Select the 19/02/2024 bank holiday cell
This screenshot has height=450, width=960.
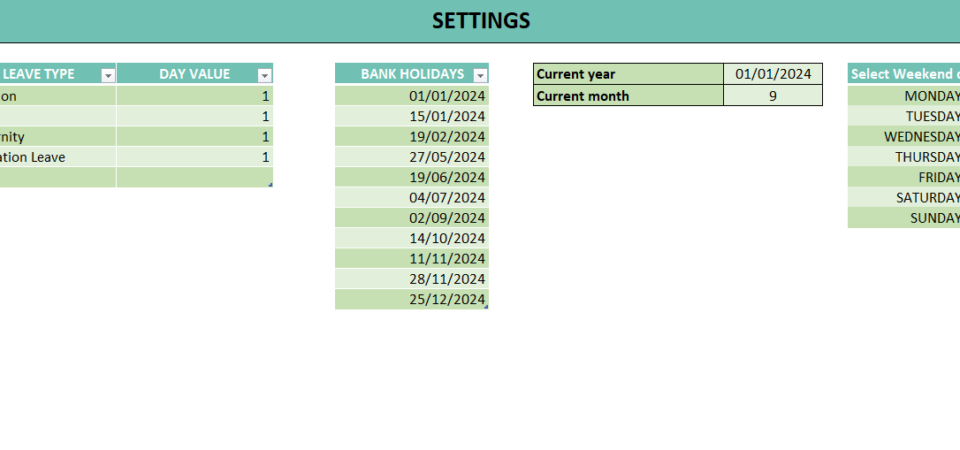[412, 136]
